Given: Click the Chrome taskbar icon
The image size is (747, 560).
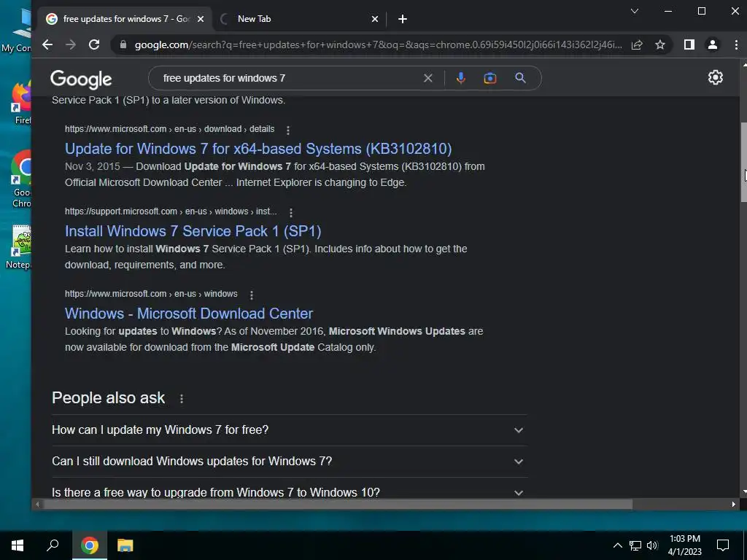Looking at the screenshot, I should (89, 545).
